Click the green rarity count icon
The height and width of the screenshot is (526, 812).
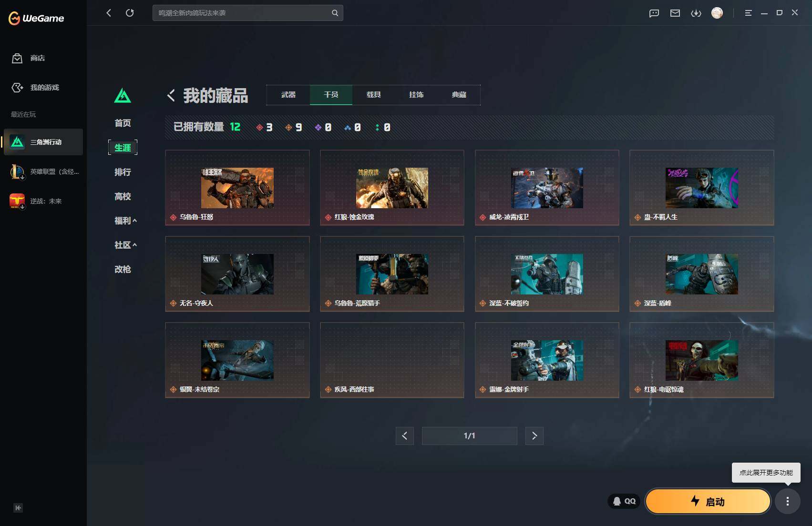[x=383, y=127]
